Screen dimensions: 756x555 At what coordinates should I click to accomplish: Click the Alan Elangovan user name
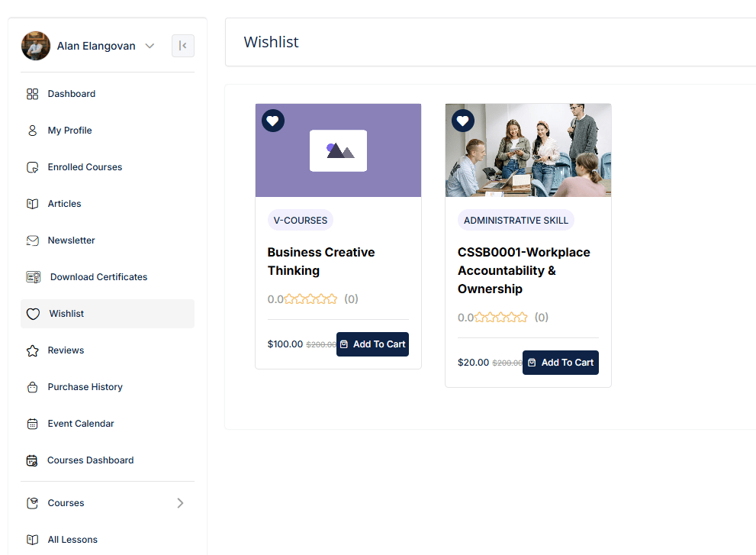tap(96, 46)
